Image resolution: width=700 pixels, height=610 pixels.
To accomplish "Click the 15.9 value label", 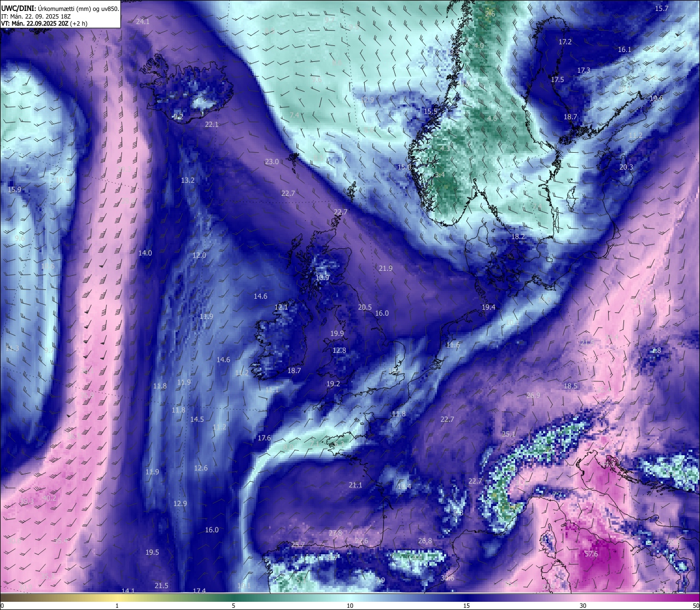I will coord(15,190).
